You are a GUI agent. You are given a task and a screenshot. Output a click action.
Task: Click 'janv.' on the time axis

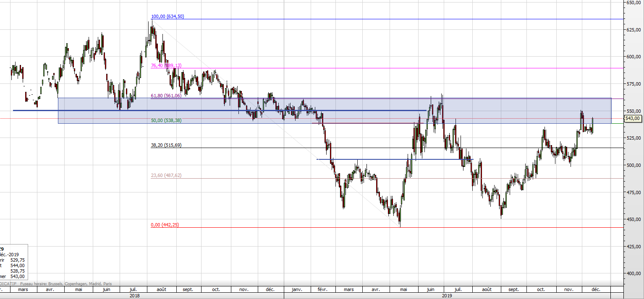pyautogui.click(x=297, y=289)
